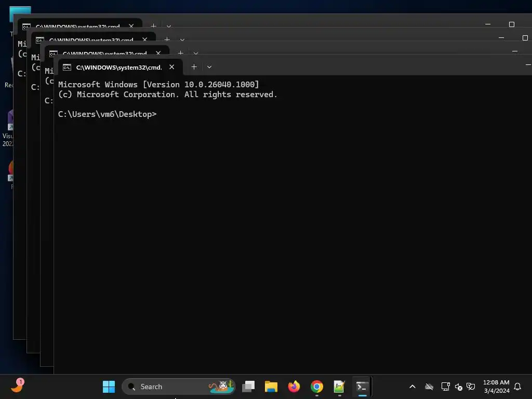Open Task View from the taskbar
The height and width of the screenshot is (399, 532).
point(248,387)
